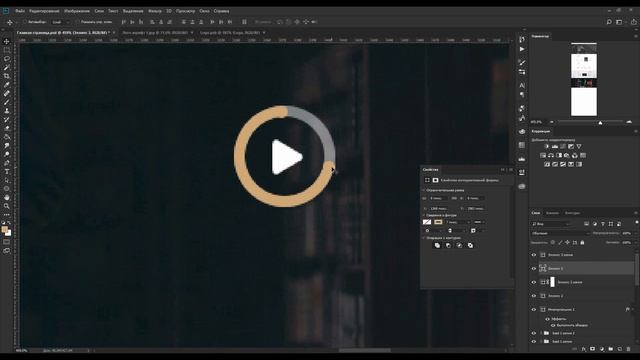
Task: Open the layer filter type dropdown
Action: (551, 224)
